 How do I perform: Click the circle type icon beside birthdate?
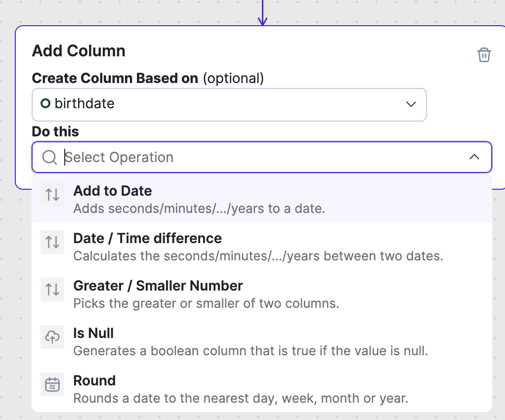(45, 104)
